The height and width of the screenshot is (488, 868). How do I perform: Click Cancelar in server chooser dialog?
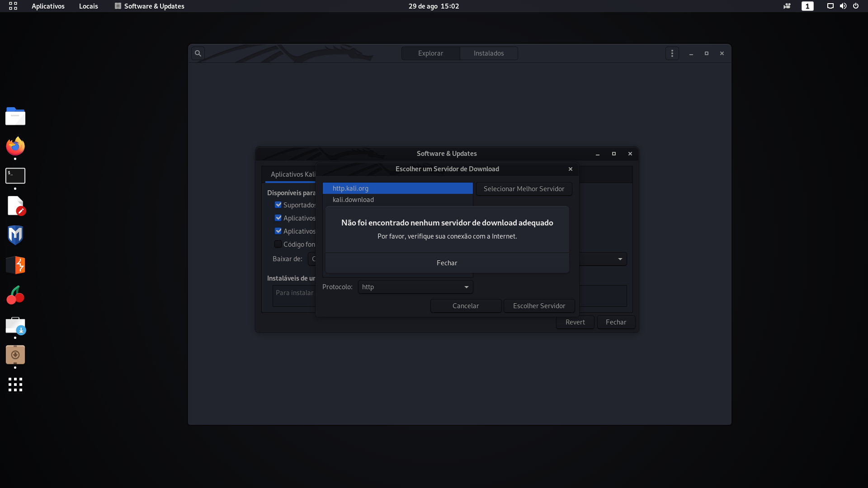point(466,306)
